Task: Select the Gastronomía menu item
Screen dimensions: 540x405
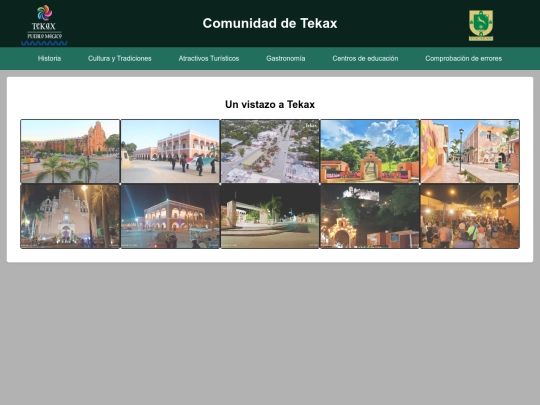Action: pyautogui.click(x=285, y=59)
